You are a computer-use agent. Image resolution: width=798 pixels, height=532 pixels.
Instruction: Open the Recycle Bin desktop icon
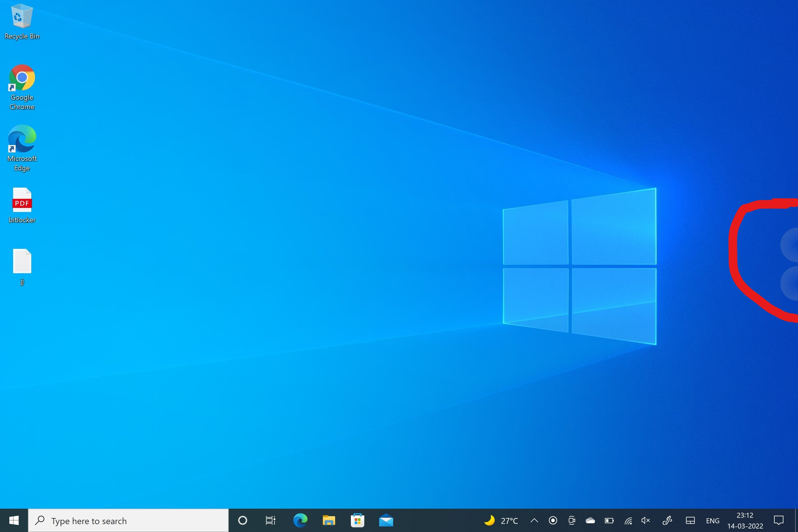click(22, 21)
